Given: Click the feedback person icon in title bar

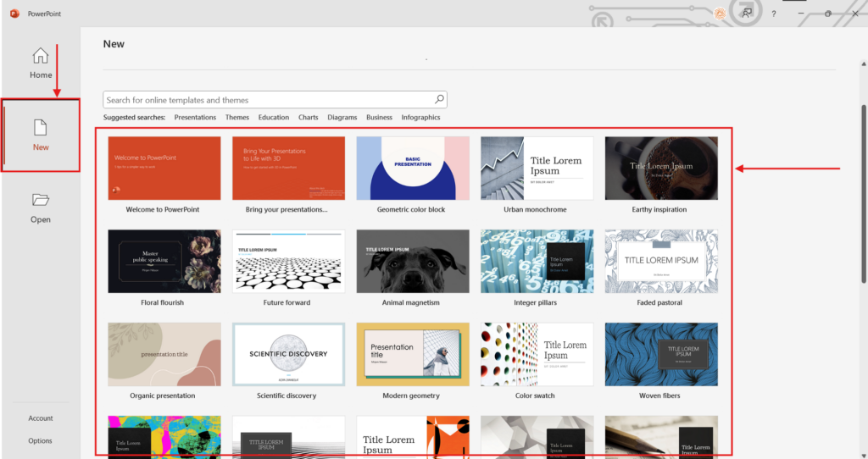Looking at the screenshot, I should (x=747, y=14).
